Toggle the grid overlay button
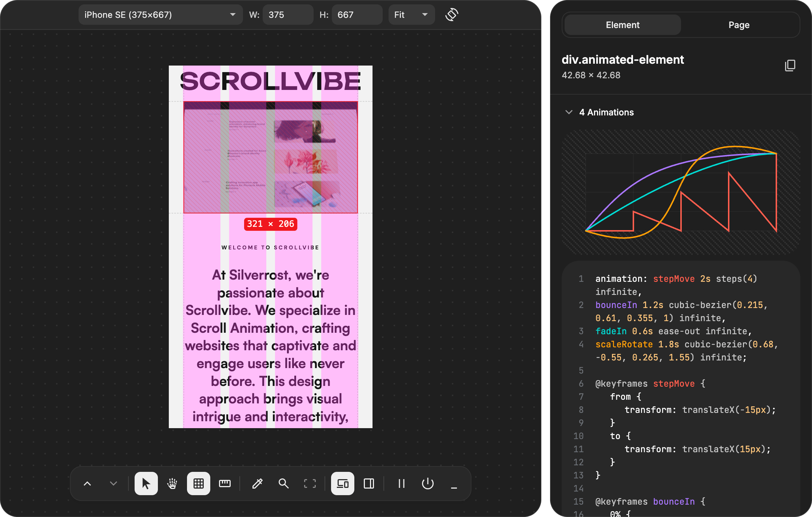The image size is (812, 517). point(198,484)
